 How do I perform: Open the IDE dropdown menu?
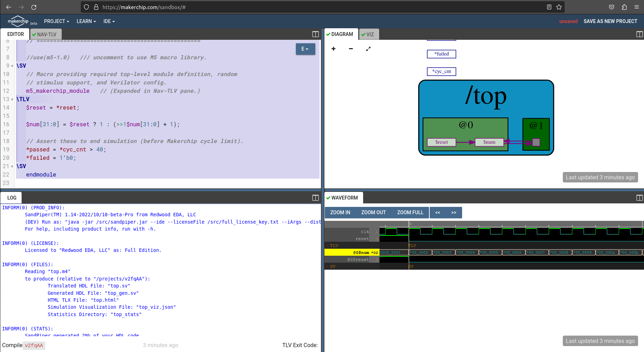[x=109, y=21]
